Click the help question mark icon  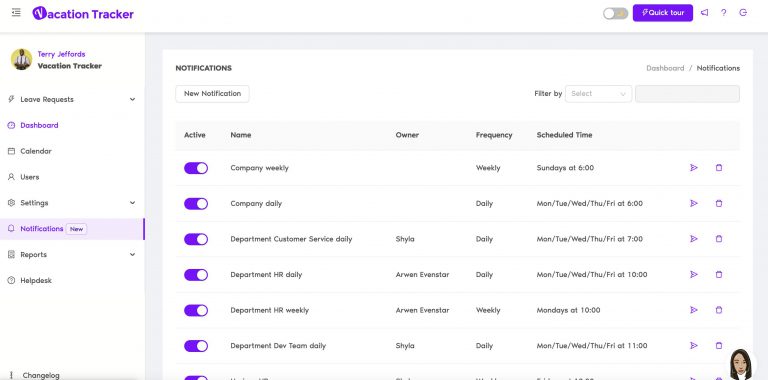(723, 13)
